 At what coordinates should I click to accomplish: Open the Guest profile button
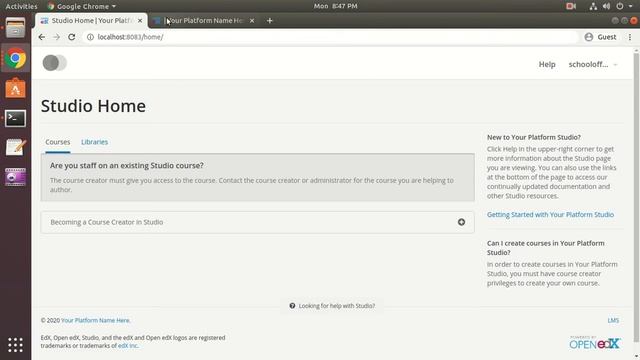coord(600,37)
